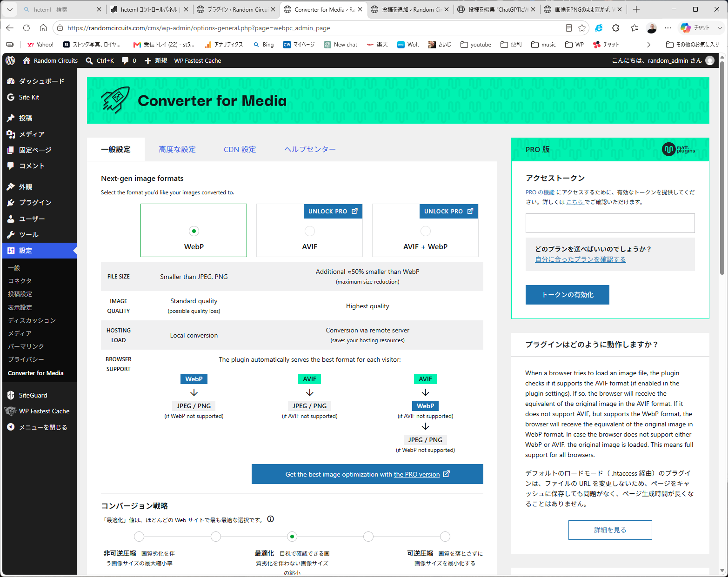The image size is (728, 577).
Task: Select the 可逆圧縮 conversion strategy radio
Action: point(445,537)
